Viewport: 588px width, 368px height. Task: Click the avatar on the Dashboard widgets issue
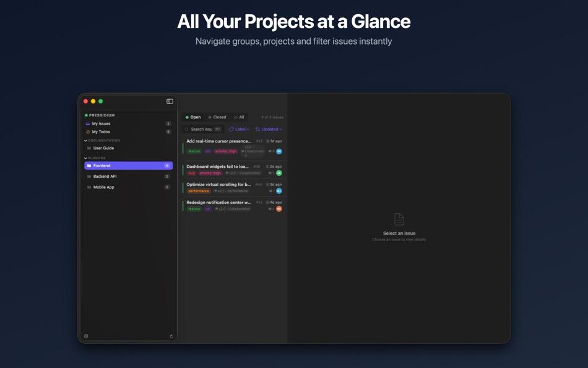click(x=279, y=173)
